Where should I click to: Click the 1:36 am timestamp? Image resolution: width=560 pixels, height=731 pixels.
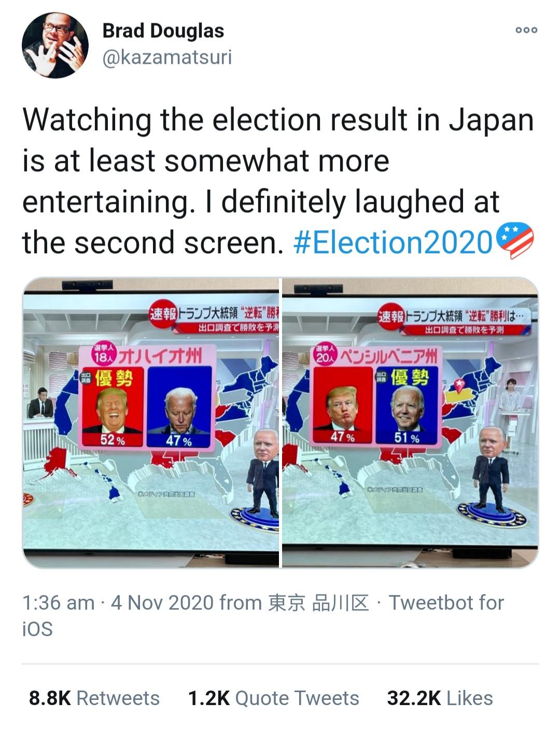click(58, 603)
